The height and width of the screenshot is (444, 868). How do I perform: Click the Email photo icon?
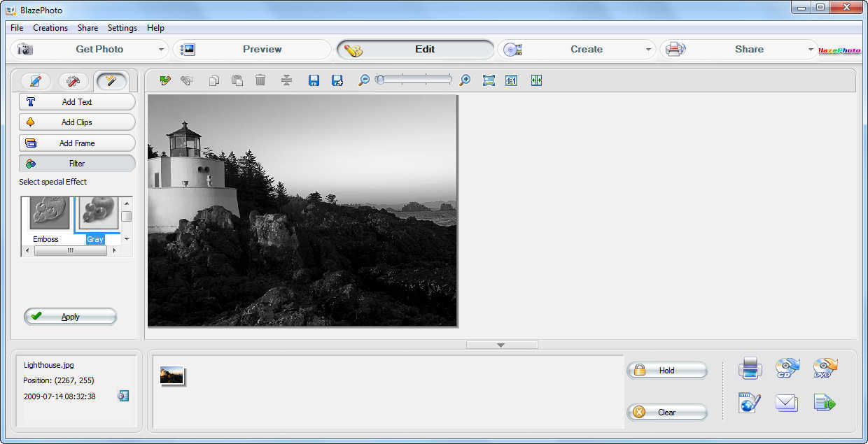787,403
